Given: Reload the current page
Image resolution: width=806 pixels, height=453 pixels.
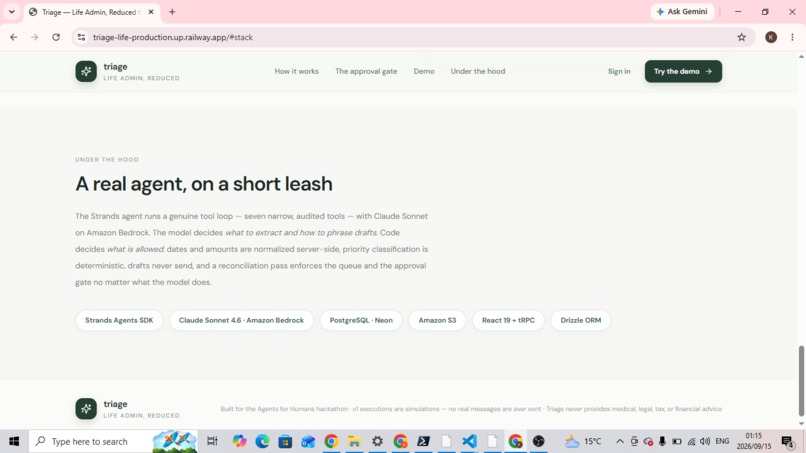Looking at the screenshot, I should tap(56, 37).
